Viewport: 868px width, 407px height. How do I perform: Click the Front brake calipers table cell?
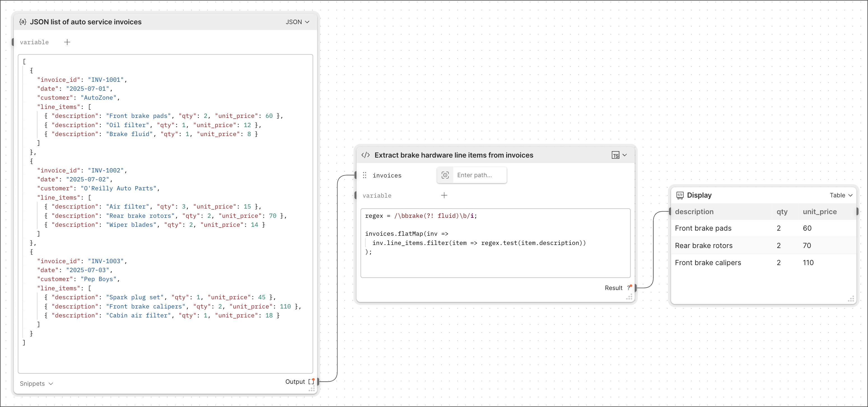click(708, 263)
